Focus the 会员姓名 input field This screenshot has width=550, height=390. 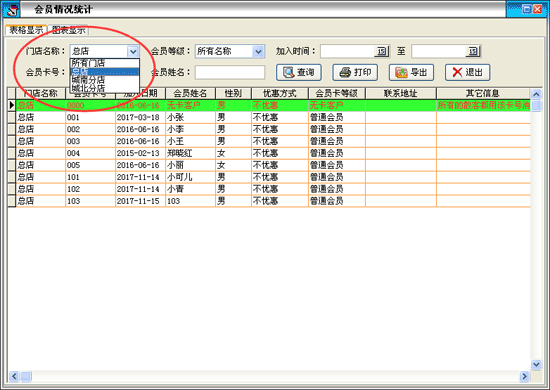[230, 72]
